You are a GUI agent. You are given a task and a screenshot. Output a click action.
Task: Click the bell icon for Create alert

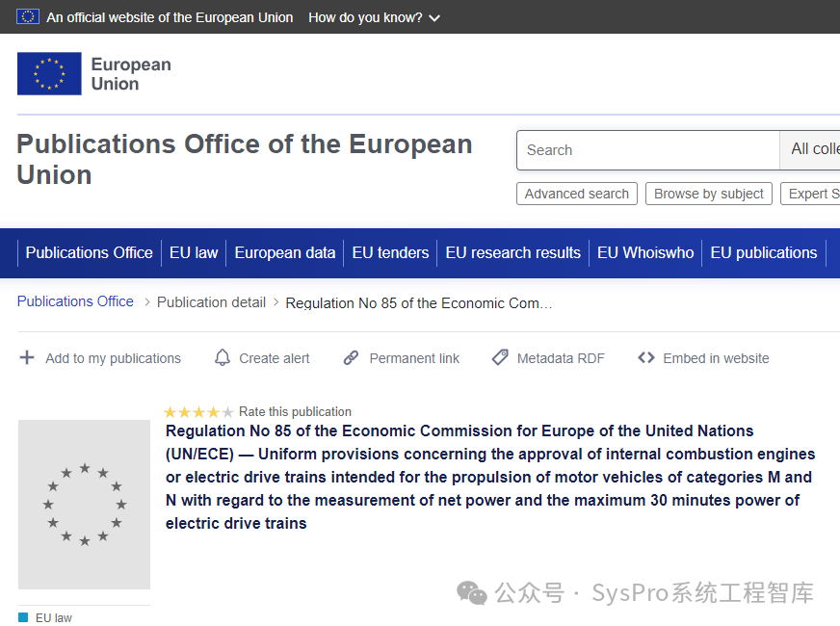point(223,358)
